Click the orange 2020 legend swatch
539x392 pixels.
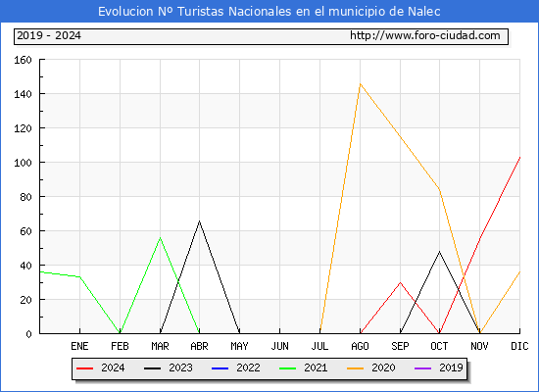coord(355,368)
